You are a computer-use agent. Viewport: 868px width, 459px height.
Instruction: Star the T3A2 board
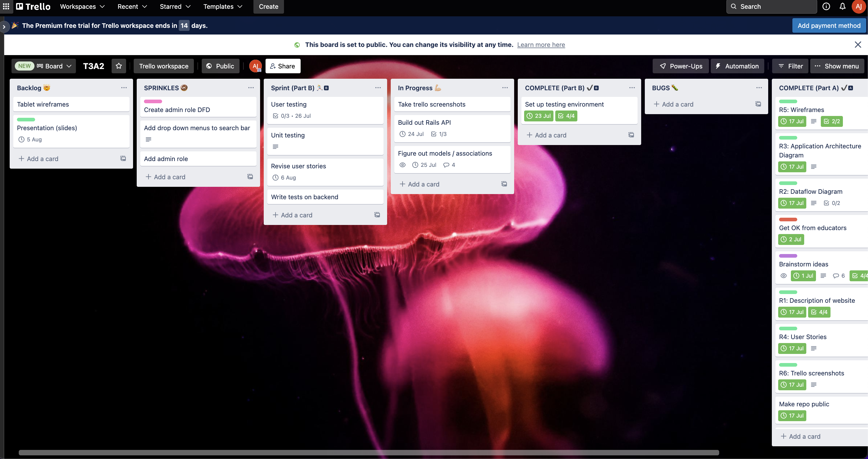pos(119,66)
